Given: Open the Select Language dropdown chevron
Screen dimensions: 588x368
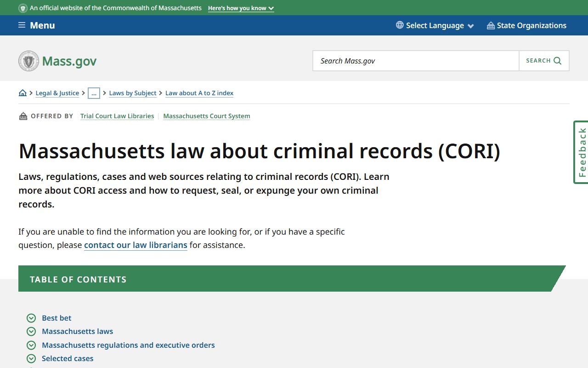Looking at the screenshot, I should point(470,26).
